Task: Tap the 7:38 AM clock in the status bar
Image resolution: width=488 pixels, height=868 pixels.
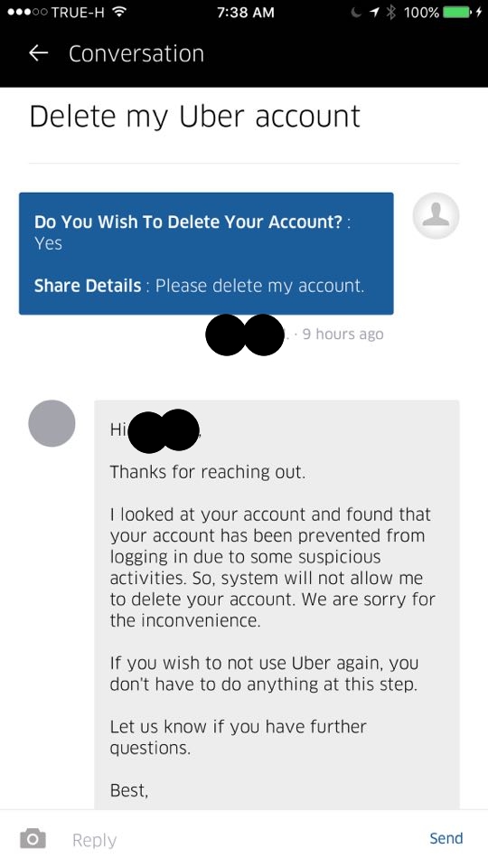Action: pos(245,12)
